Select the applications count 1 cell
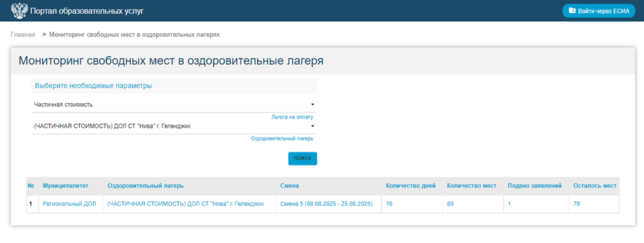644x243 pixels. click(536, 204)
